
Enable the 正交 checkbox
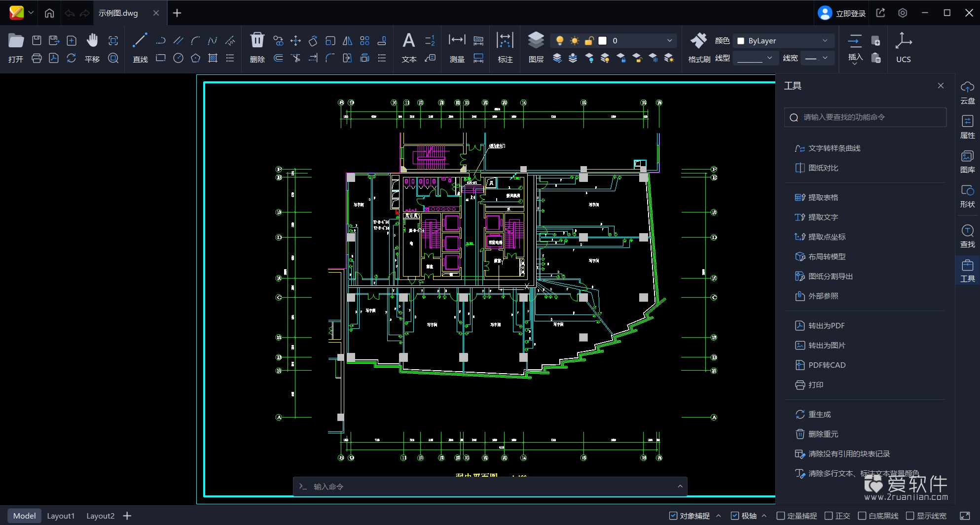click(x=829, y=516)
